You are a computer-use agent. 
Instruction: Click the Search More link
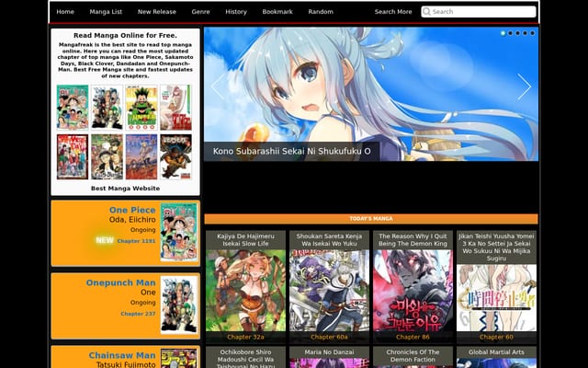[393, 12]
